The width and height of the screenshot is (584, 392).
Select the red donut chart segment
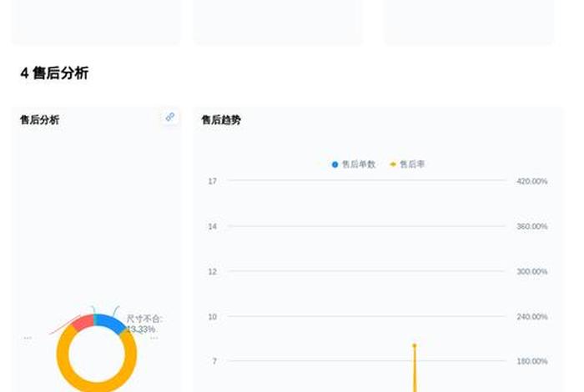(83, 323)
